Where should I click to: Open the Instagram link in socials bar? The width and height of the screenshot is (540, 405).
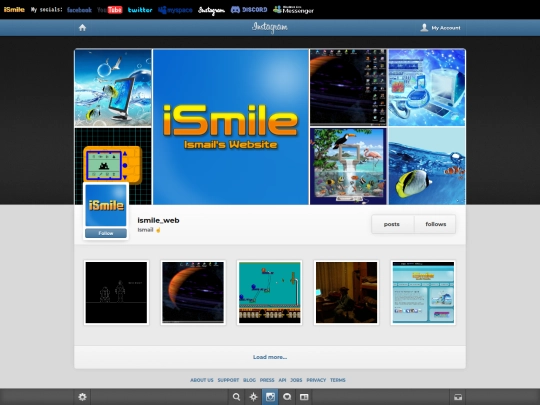click(x=211, y=10)
